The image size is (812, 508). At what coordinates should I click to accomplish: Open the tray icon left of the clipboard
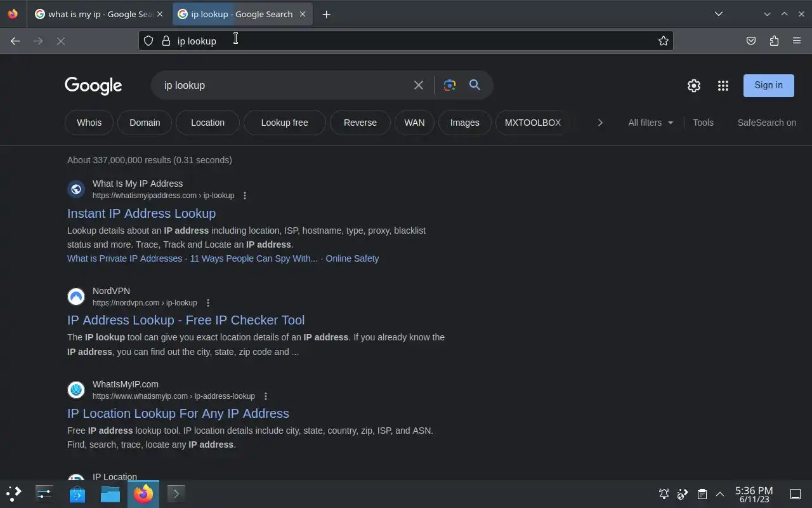[683, 494]
